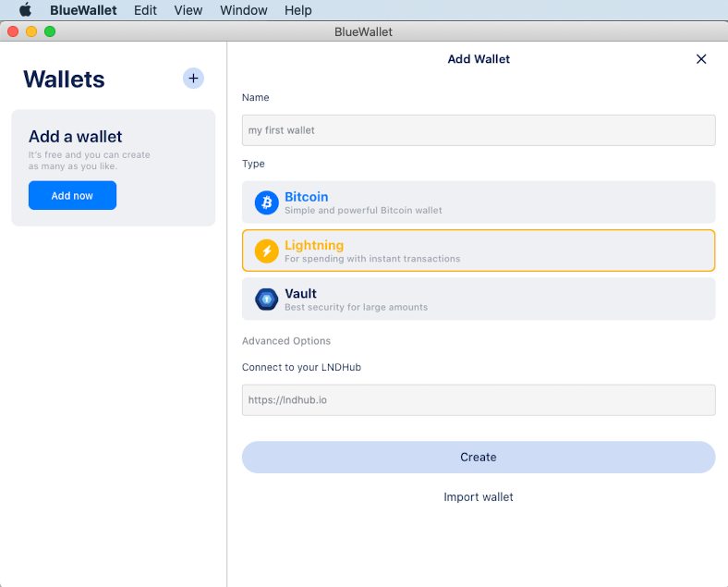This screenshot has height=587, width=728.
Task: Select Bitcoin wallet type
Action: (x=479, y=202)
